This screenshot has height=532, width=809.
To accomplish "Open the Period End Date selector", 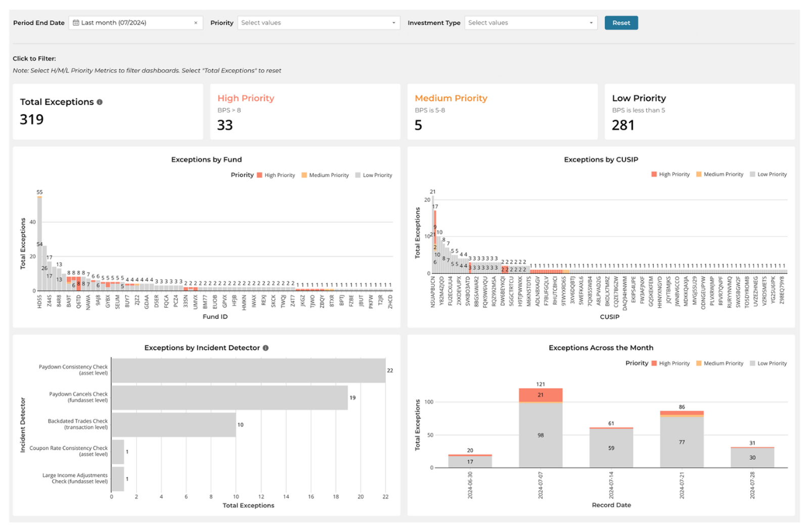I will (x=136, y=23).
